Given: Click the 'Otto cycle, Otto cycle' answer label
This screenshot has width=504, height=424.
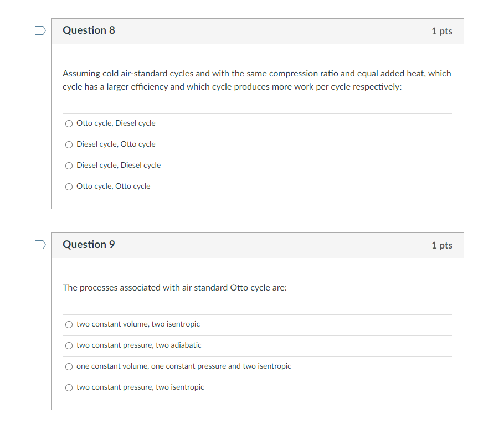Looking at the screenshot, I should click(113, 187).
